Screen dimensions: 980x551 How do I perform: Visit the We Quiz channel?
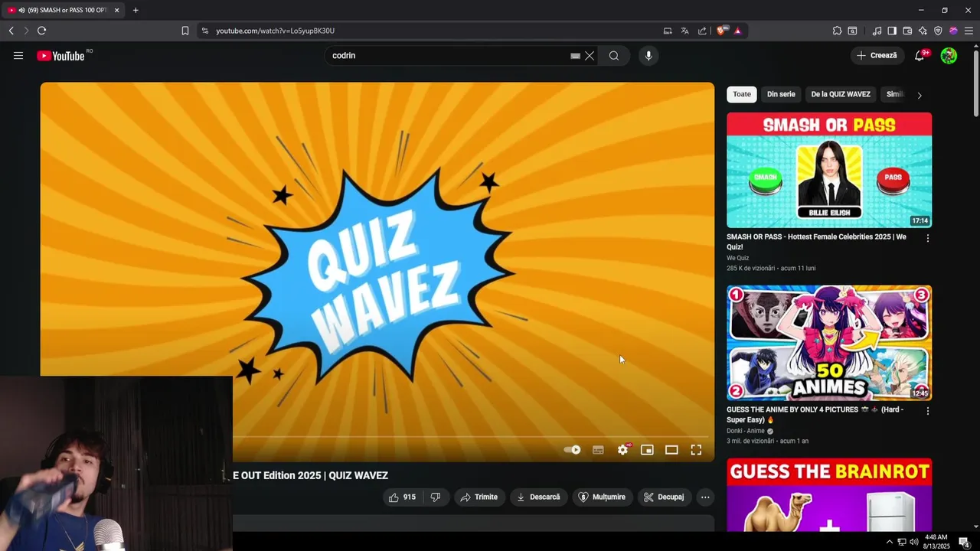pyautogui.click(x=737, y=258)
